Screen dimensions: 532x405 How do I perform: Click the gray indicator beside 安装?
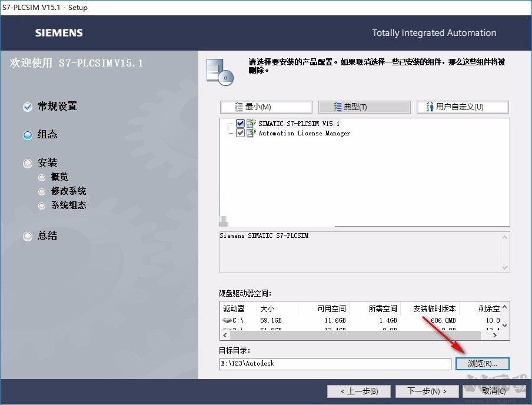click(x=28, y=164)
